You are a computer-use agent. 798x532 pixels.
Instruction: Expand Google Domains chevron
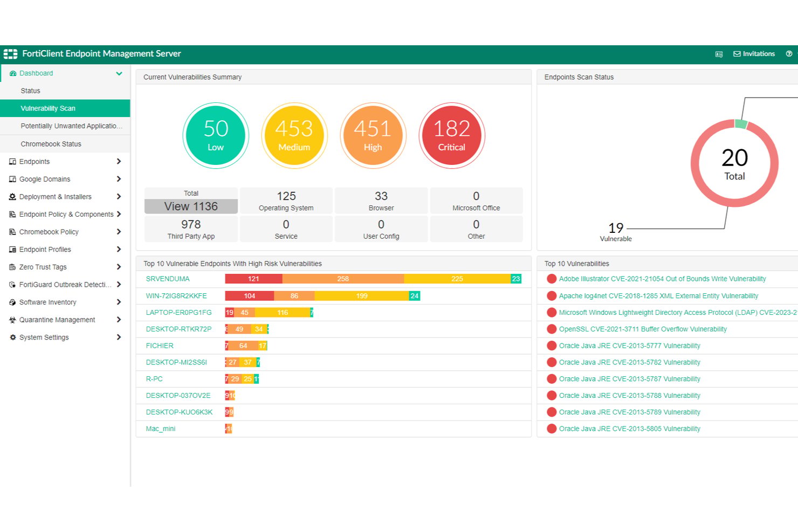(119, 179)
